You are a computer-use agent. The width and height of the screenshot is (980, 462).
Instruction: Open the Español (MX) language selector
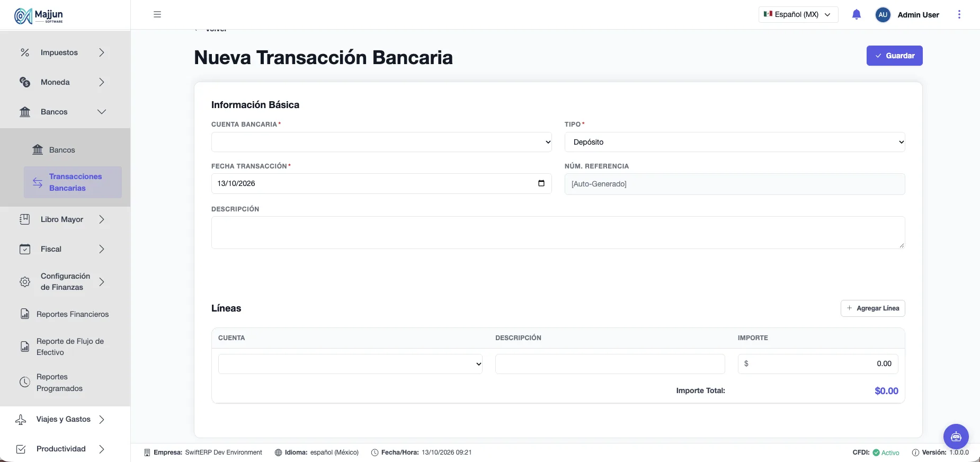click(798, 14)
